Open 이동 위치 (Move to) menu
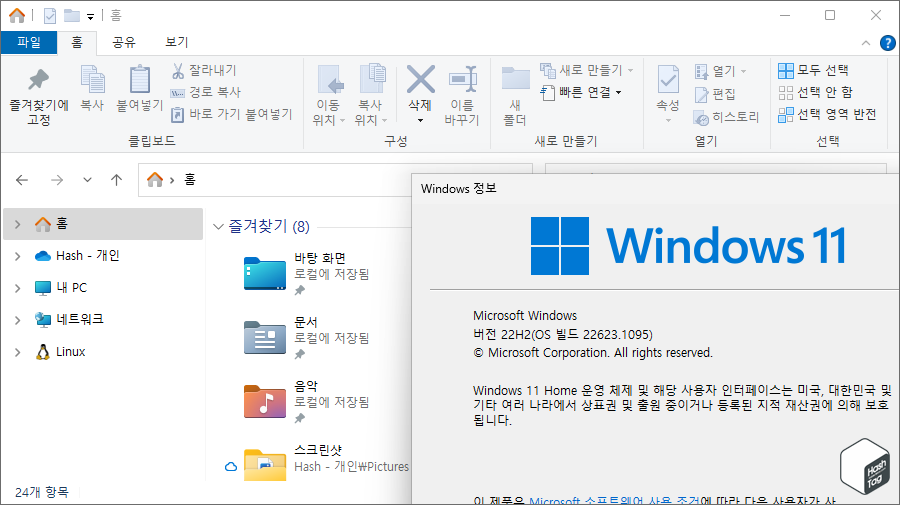The image size is (900, 505). [329, 95]
